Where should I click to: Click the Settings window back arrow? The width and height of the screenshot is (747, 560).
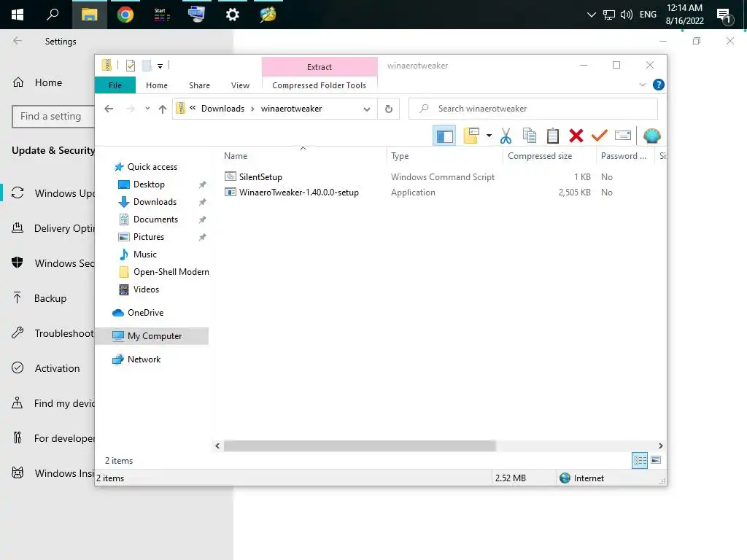[18, 41]
